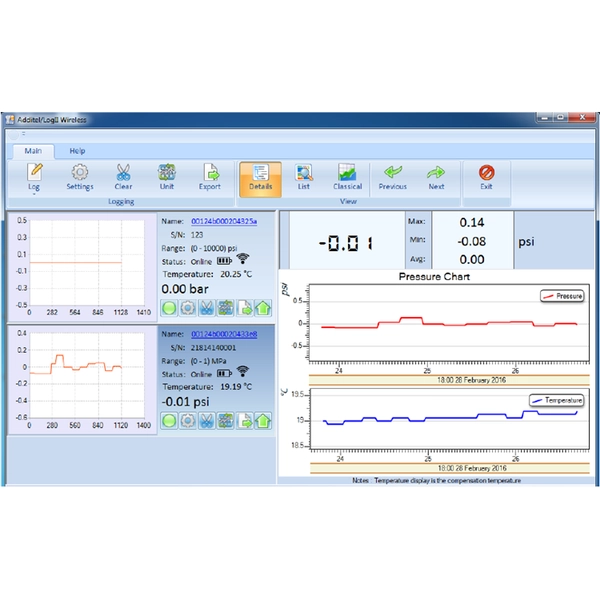
Task: Switch to List view
Action: tap(304, 175)
